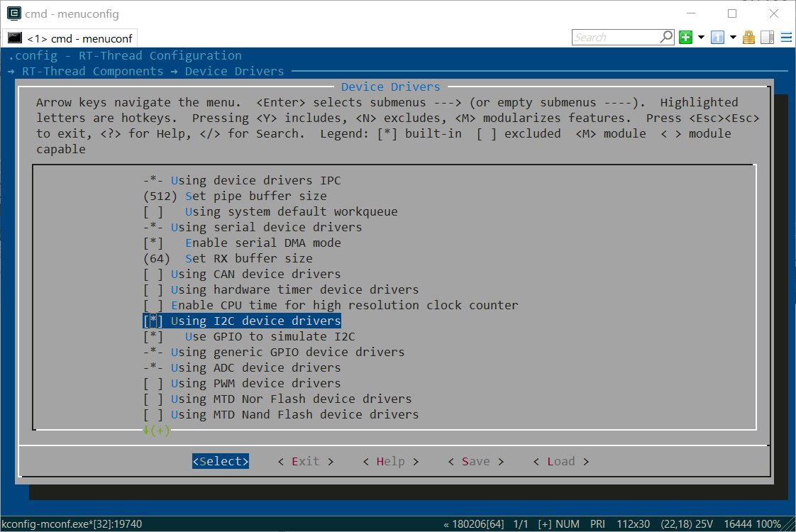Click the 'PRI' status bar entry
796x532 pixels.
click(597, 524)
